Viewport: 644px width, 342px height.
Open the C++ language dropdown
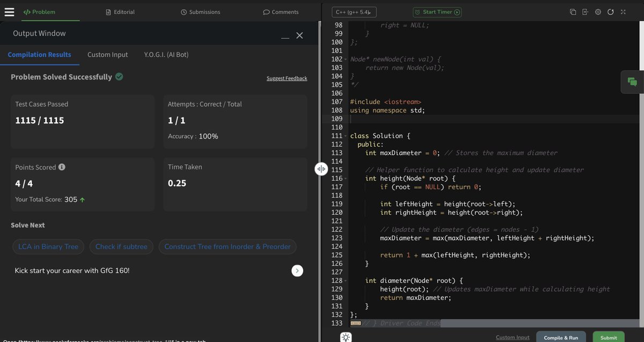pos(354,12)
